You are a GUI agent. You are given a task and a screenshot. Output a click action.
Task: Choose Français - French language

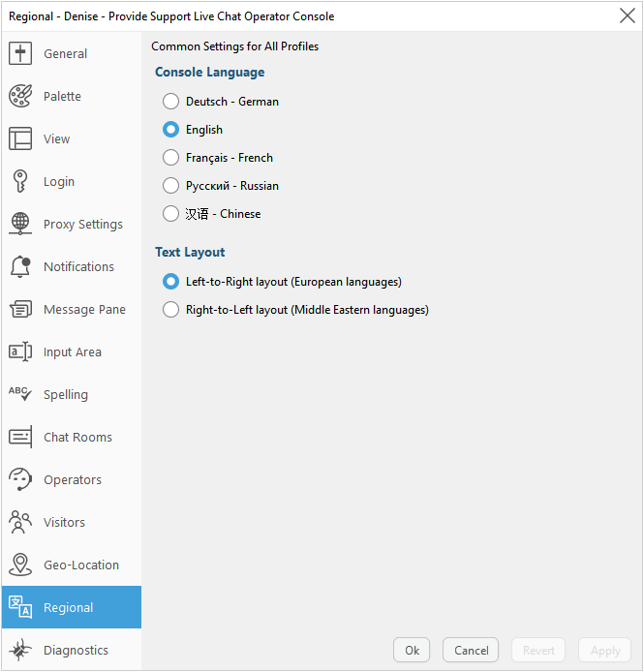click(218, 158)
